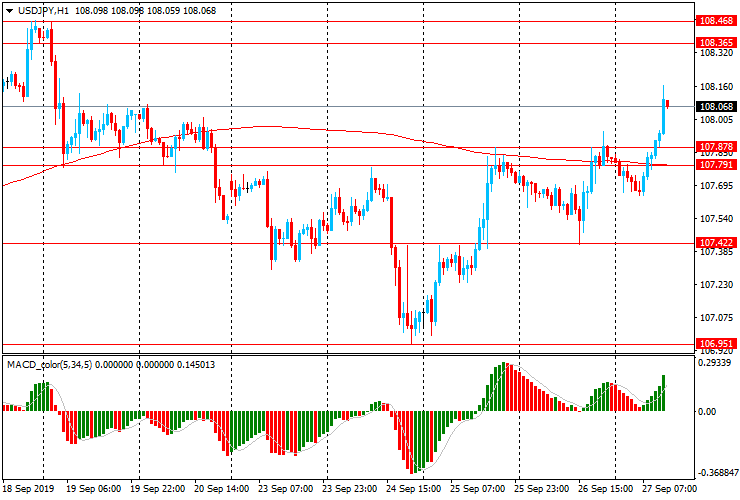Click the 107.695 price axis value
Screen dimensions: 740x500
pos(716,186)
